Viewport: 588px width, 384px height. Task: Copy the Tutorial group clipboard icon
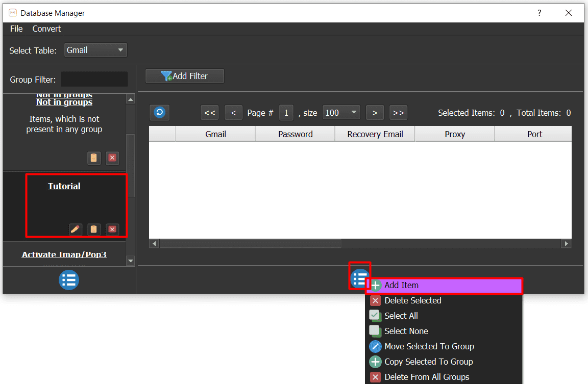94,229
